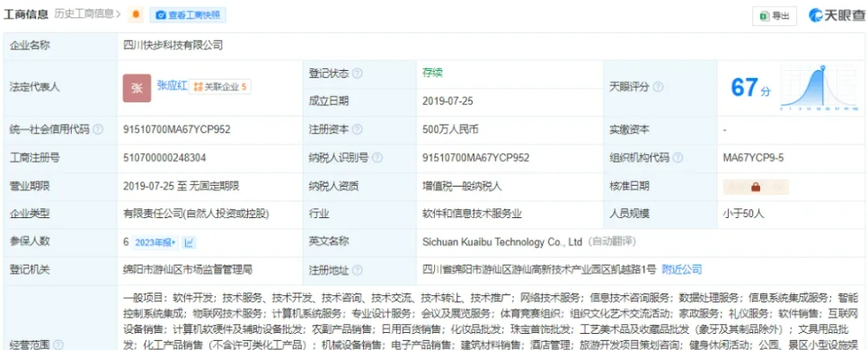
Task: Click help icon beside 组织机构代码
Action: 678,158
